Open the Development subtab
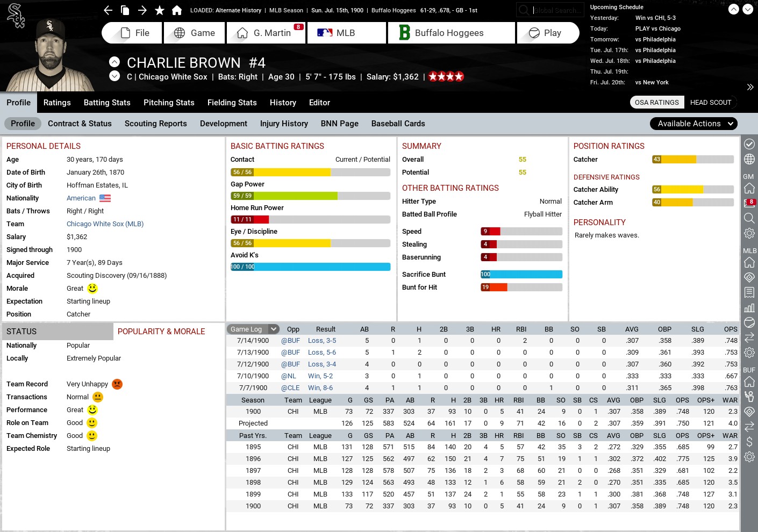 pos(224,124)
